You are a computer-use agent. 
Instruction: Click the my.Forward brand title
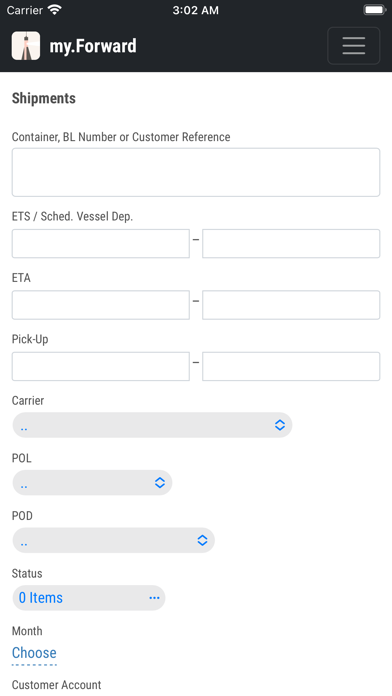93,46
